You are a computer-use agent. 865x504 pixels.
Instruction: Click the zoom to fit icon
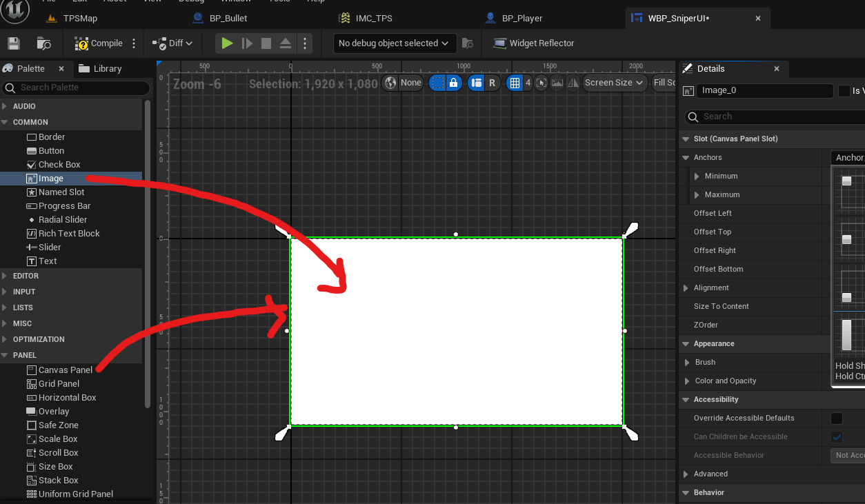(x=541, y=83)
